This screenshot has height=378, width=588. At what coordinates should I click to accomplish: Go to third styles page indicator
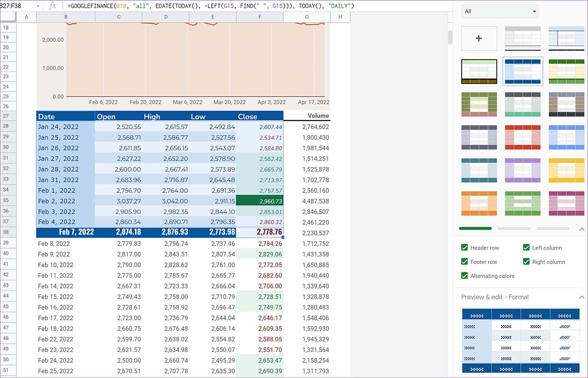(x=553, y=229)
